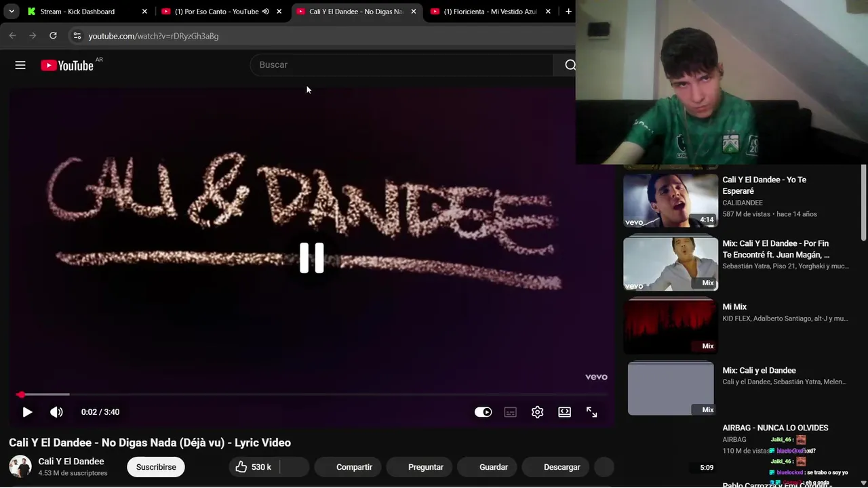Open the tab search dropdown arrow
Image resolution: width=868 pixels, height=488 pixels.
click(x=12, y=12)
